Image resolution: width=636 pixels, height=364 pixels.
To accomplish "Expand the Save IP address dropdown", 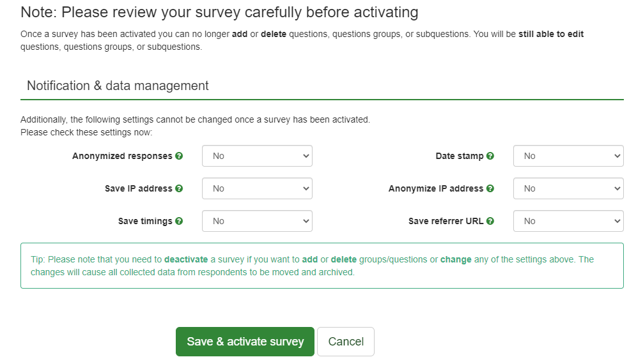I will 257,188.
